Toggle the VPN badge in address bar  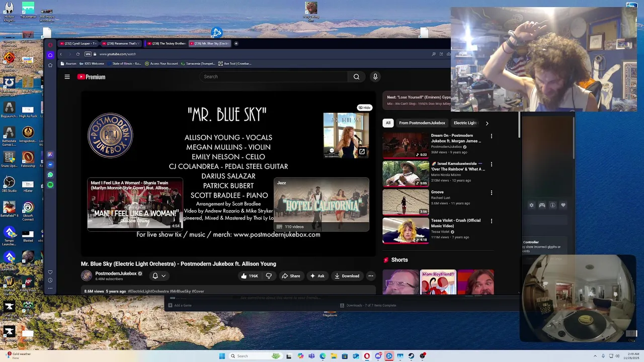click(x=88, y=54)
